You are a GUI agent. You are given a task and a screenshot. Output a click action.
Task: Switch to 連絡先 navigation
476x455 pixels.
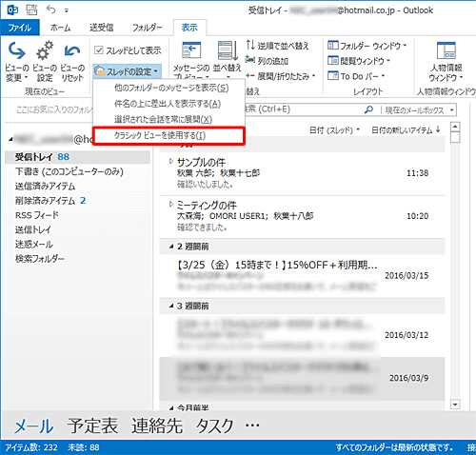[157, 425]
